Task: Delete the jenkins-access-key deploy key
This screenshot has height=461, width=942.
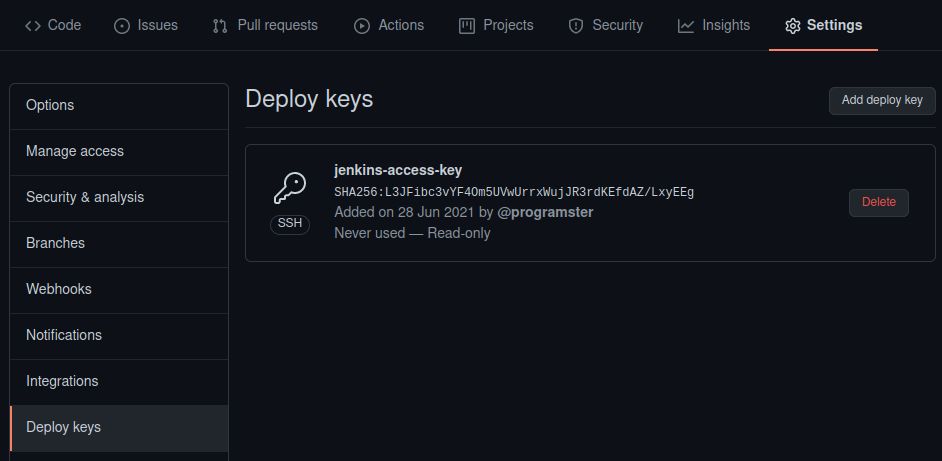Action: (x=878, y=202)
